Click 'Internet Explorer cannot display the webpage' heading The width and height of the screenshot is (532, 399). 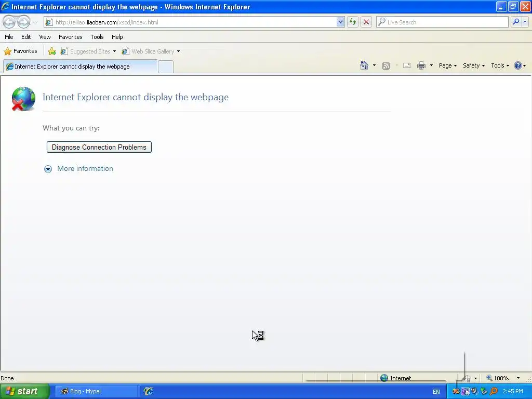(x=136, y=97)
